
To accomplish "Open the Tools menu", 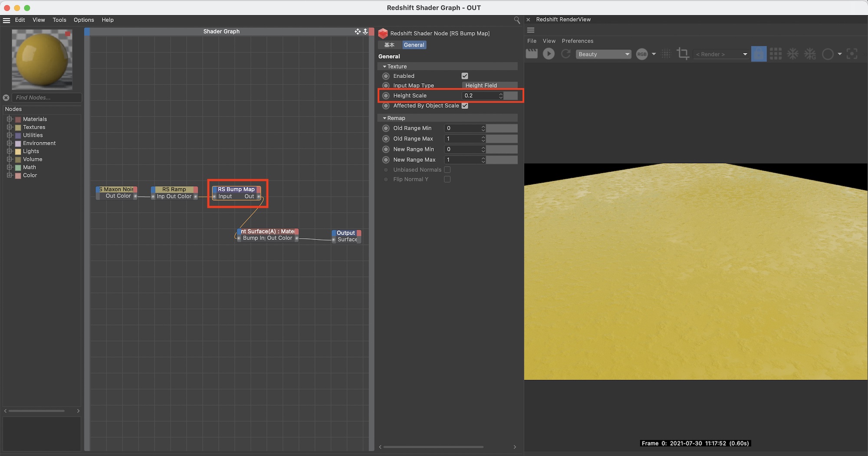I will (59, 20).
